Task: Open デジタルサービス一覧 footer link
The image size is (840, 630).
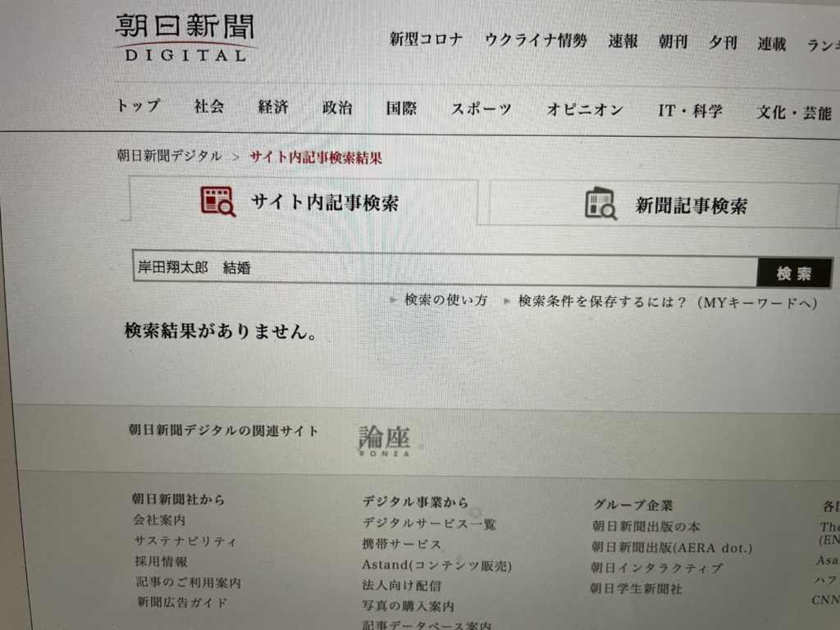Action: (429, 523)
